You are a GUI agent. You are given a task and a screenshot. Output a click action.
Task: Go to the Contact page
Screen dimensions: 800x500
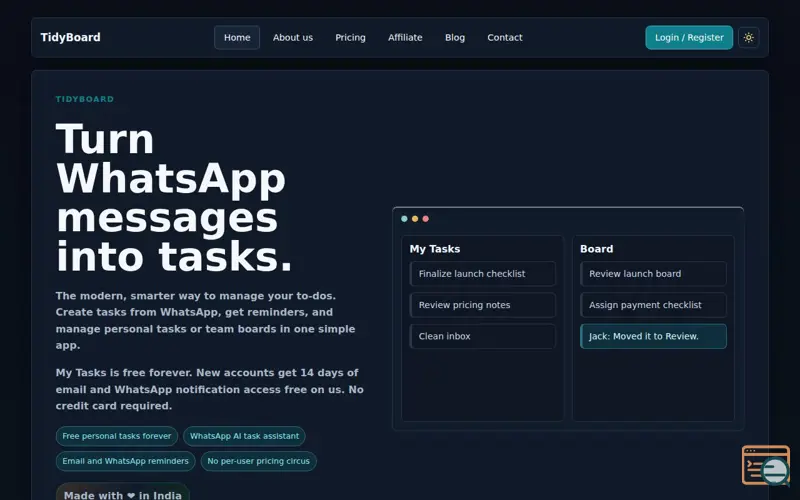tap(505, 37)
